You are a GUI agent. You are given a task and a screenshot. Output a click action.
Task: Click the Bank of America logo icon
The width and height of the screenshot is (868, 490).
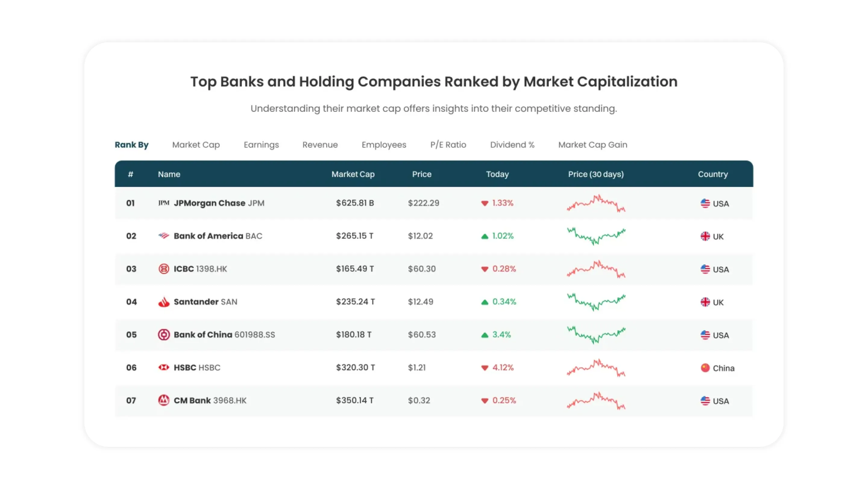click(164, 236)
